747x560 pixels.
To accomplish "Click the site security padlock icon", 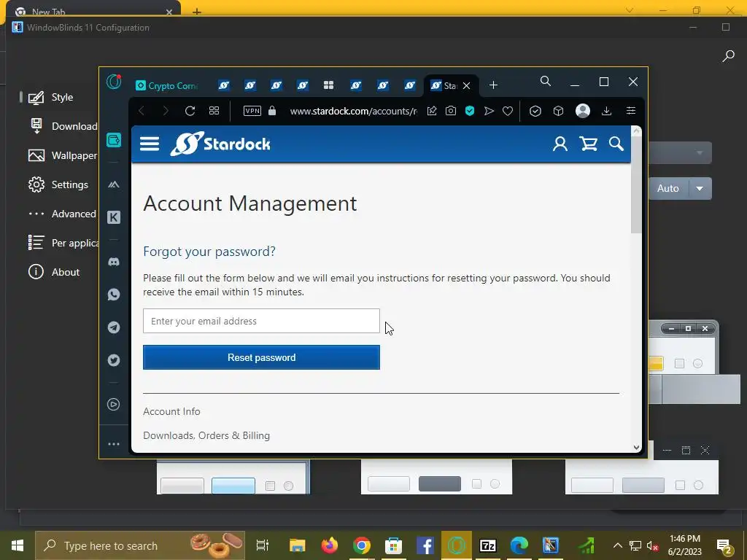I will pyautogui.click(x=272, y=111).
